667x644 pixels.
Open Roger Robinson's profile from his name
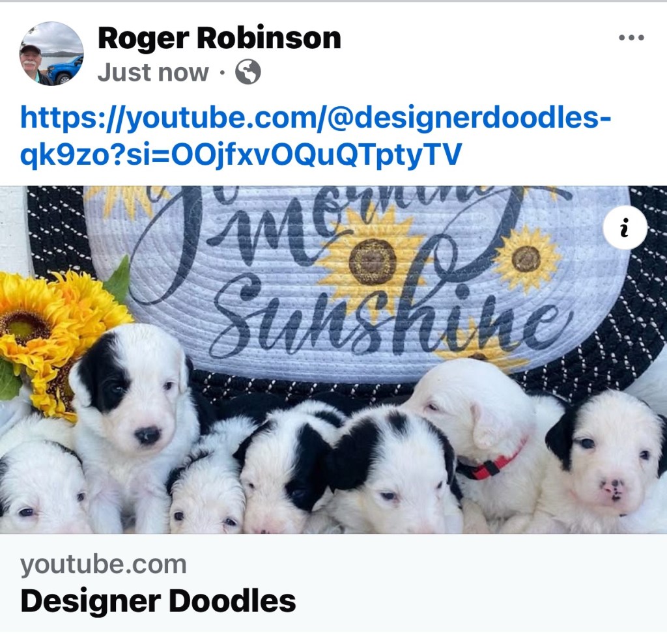[x=219, y=38]
